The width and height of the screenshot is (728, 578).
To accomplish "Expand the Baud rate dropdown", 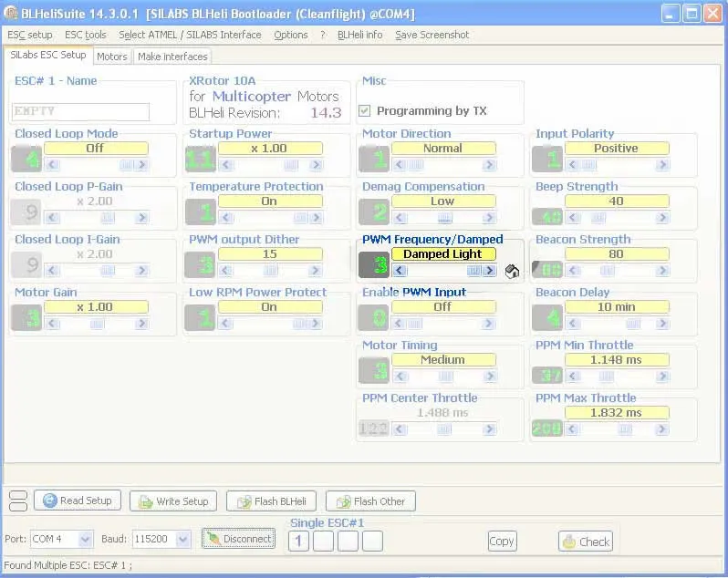I will (x=182, y=539).
